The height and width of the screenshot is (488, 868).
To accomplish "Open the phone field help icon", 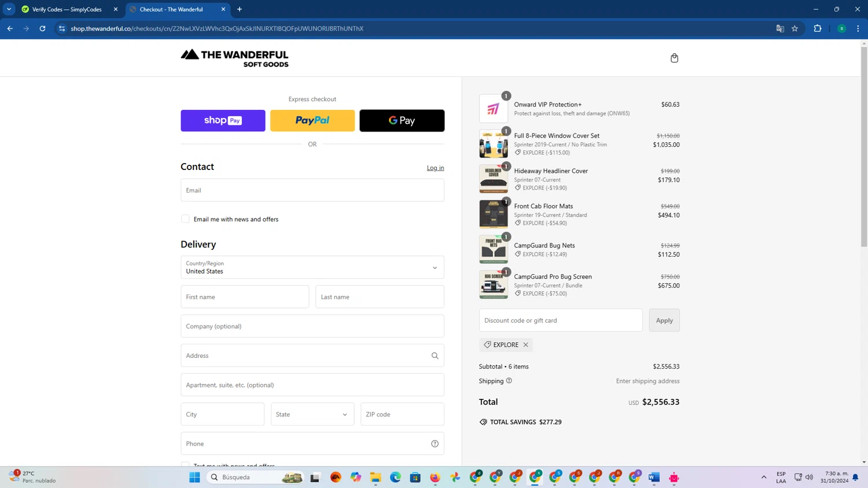I will pos(435,443).
